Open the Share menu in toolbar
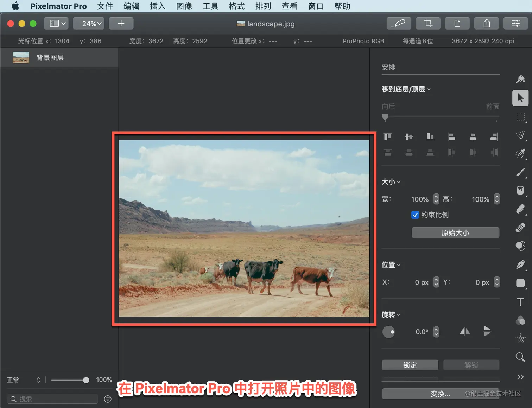 [487, 23]
